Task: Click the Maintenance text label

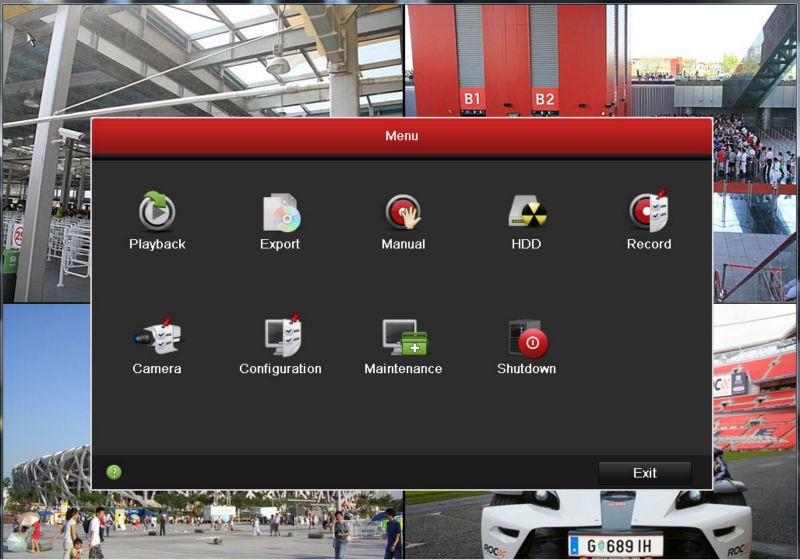Action: click(403, 369)
